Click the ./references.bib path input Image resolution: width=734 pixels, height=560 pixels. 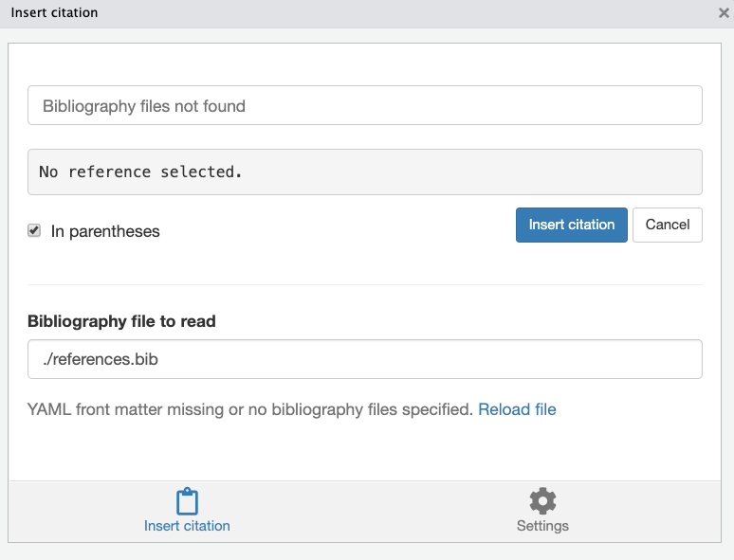[364, 359]
